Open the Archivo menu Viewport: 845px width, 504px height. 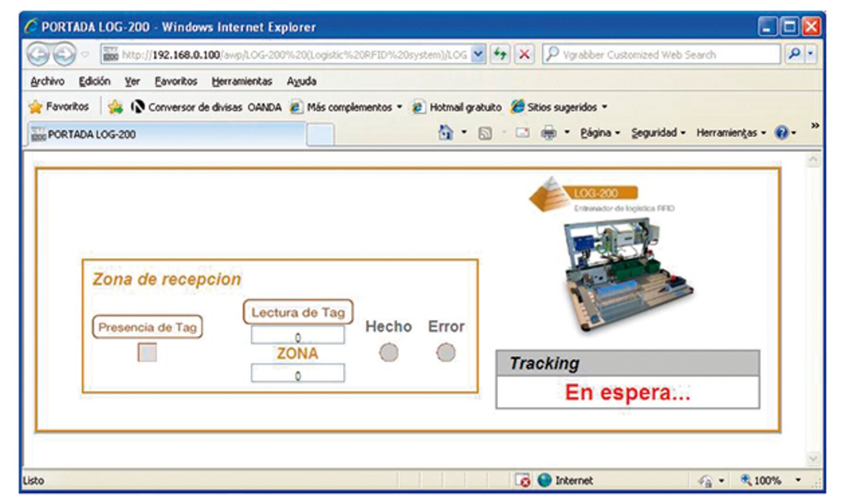pos(47,82)
